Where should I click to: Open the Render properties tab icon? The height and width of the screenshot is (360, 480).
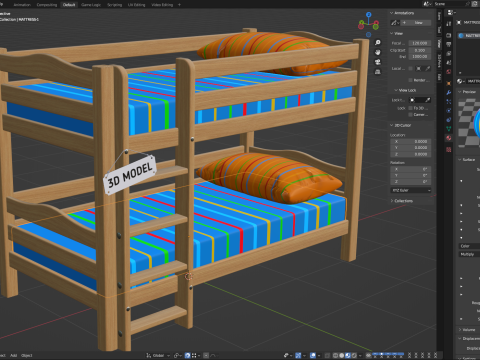pos(449,35)
